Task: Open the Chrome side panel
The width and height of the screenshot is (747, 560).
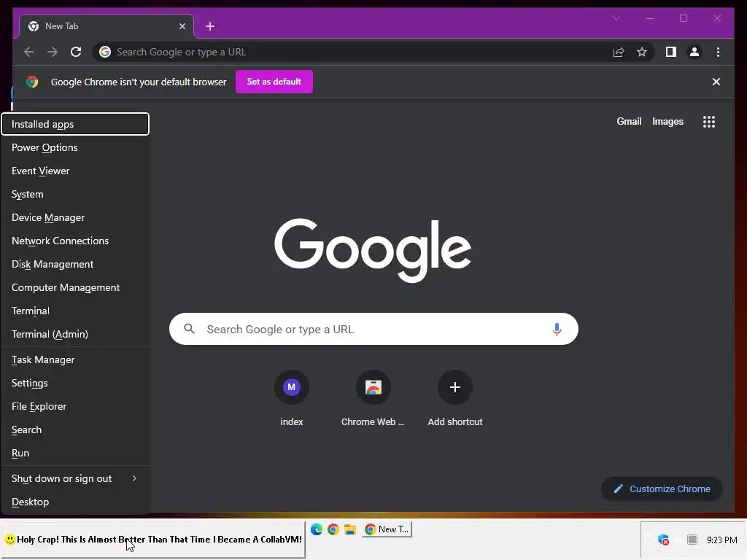Action: pos(671,52)
